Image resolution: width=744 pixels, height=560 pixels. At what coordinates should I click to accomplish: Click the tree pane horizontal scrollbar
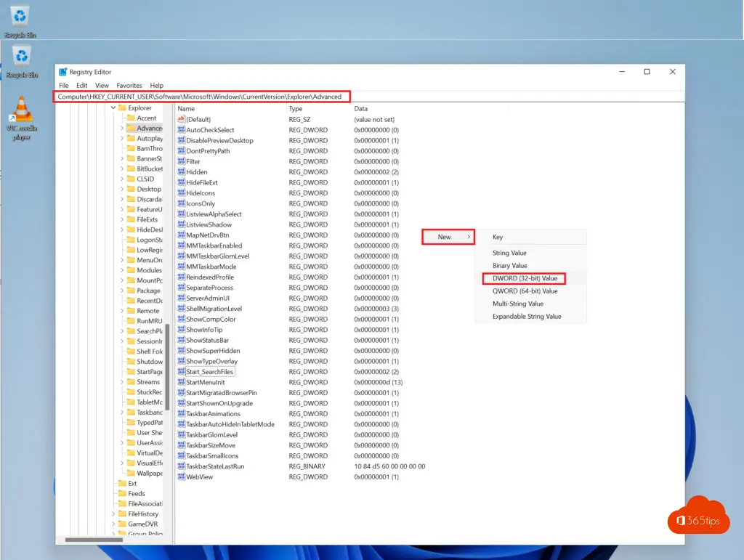(x=93, y=540)
